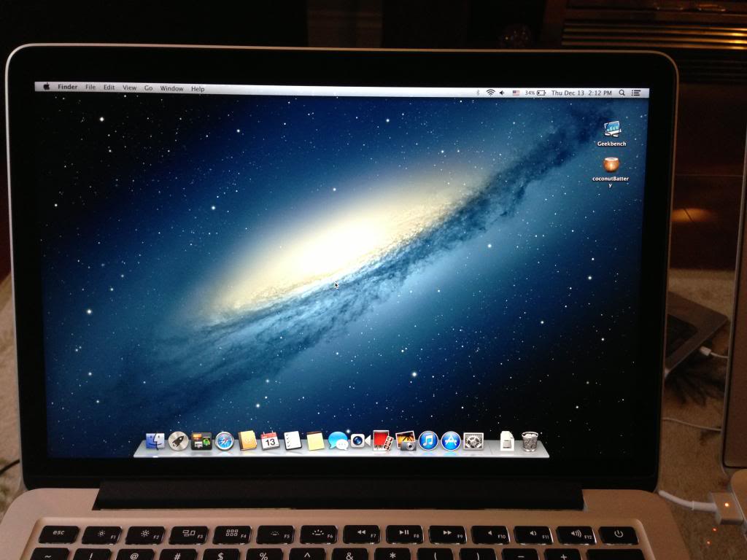Open the yellow Notes app in Dock
Screen dimensions: 747x560
[x=315, y=441]
